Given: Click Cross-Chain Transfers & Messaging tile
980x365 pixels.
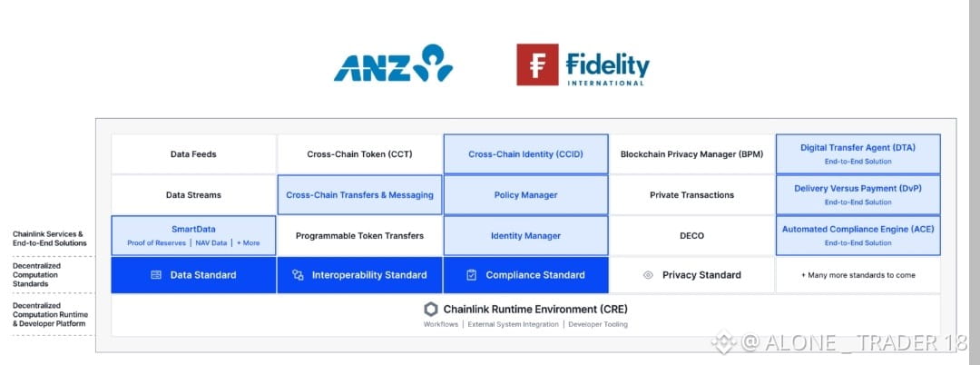Looking at the screenshot, I should point(359,195).
